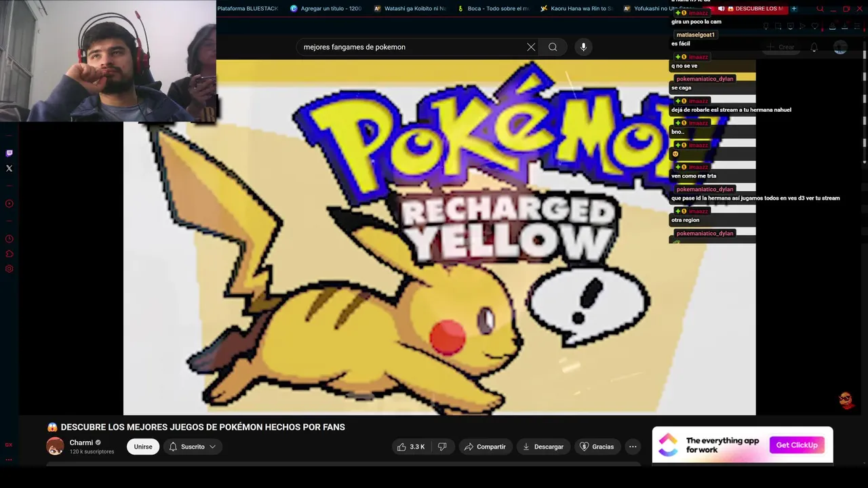Switch to 'Boca - Todo sobre el' tab

494,9
